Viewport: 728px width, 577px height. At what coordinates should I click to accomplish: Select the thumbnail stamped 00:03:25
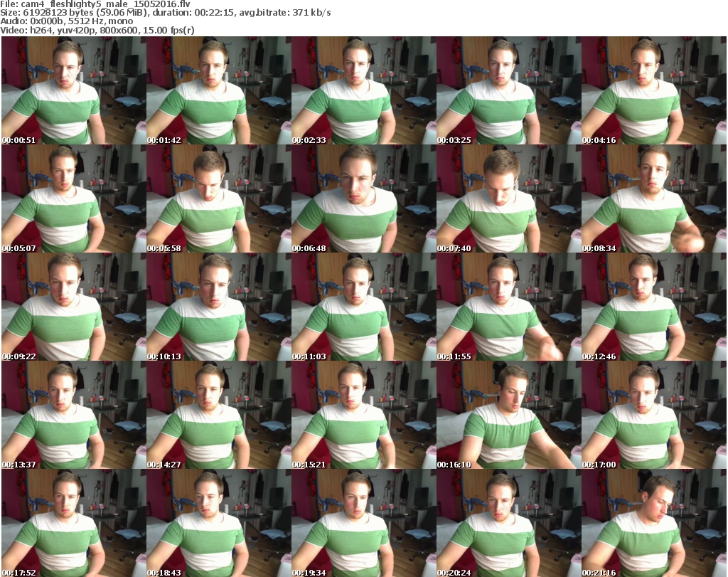coord(509,90)
